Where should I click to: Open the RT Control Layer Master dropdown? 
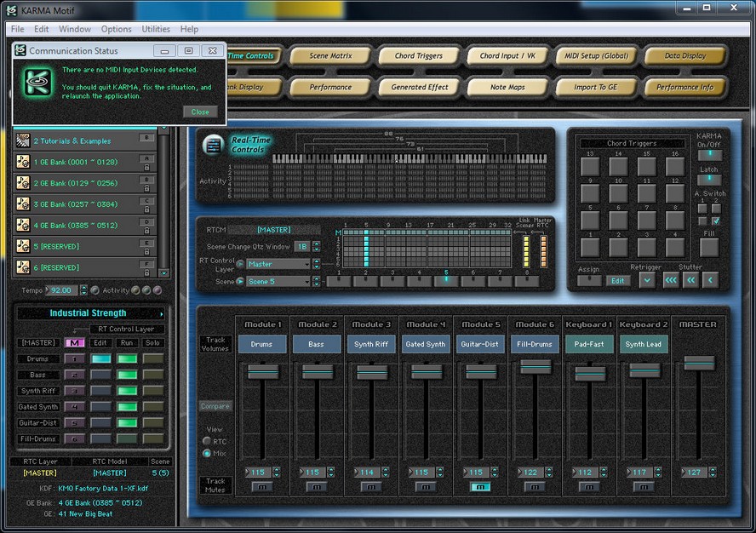[278, 264]
